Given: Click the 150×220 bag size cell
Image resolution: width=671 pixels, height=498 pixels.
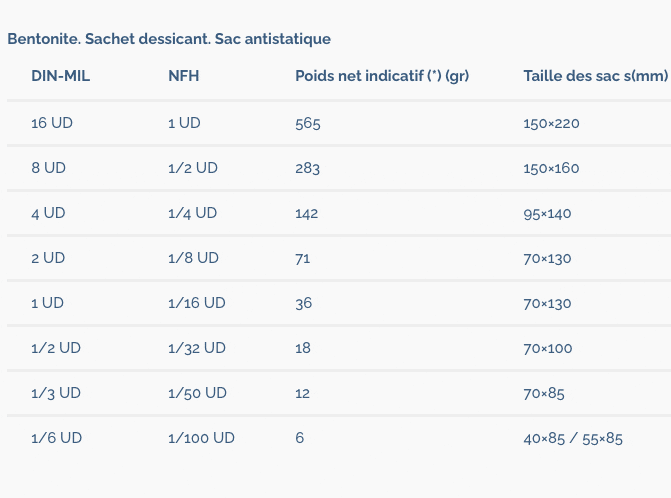Looking at the screenshot, I should click(x=551, y=123).
